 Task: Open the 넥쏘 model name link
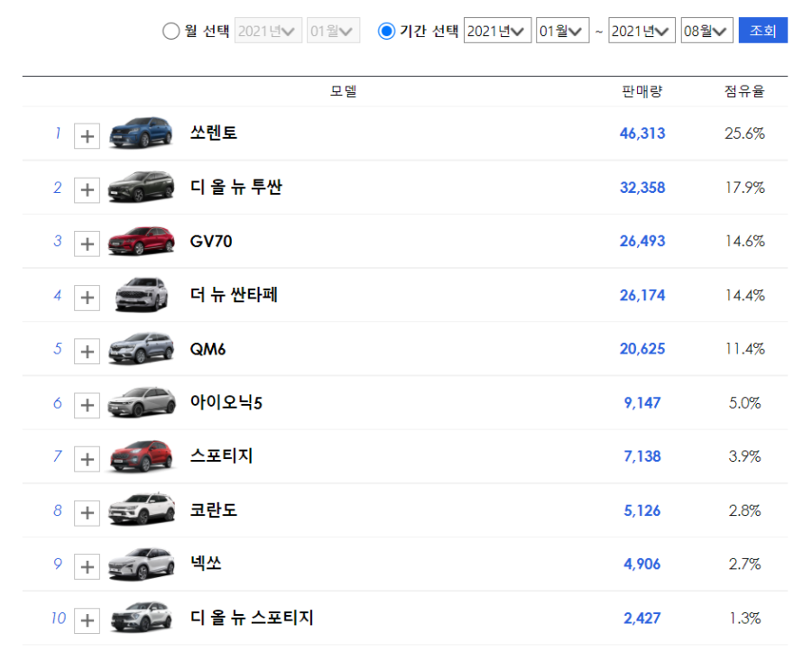click(x=206, y=564)
